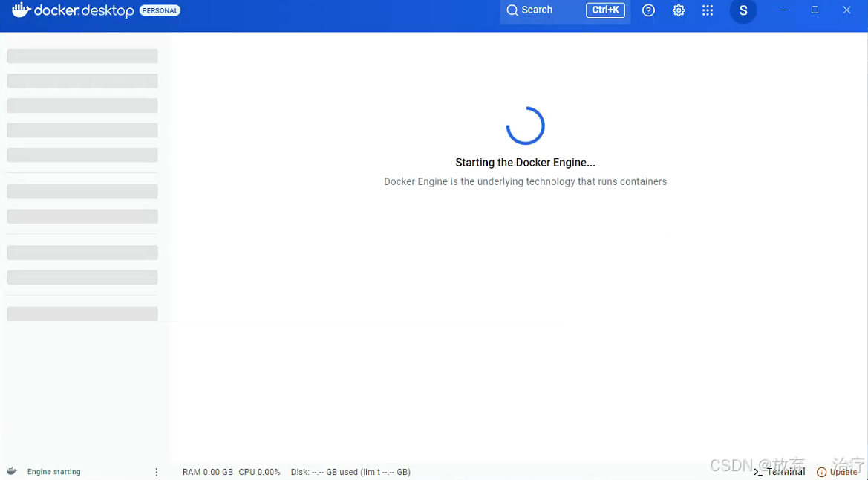Click the PERSONAL plan badge
The height and width of the screenshot is (480, 868).
coord(160,10)
